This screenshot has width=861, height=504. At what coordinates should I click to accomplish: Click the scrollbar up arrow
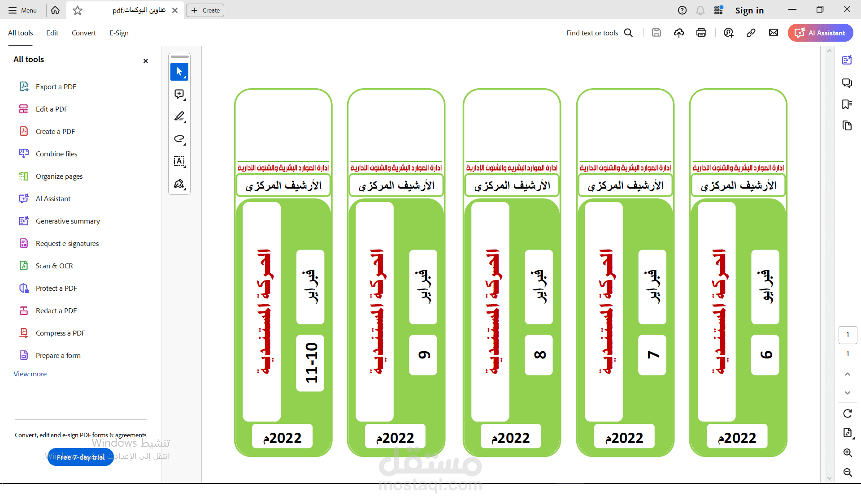click(829, 51)
